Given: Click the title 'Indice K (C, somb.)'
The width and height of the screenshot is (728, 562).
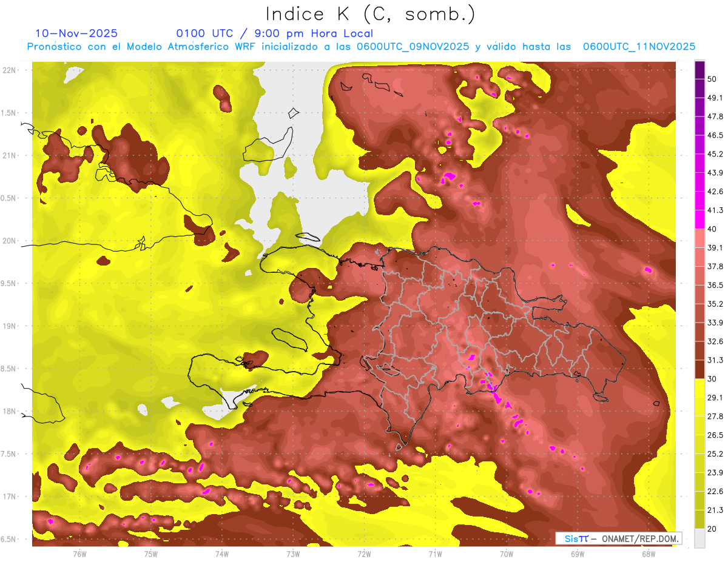Looking at the screenshot, I should tap(370, 15).
